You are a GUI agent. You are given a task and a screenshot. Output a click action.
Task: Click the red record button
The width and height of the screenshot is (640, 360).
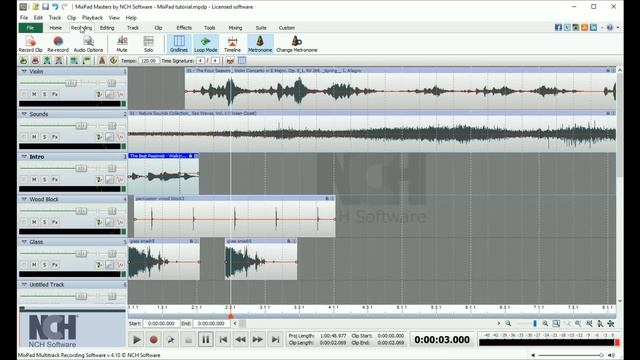point(153,340)
